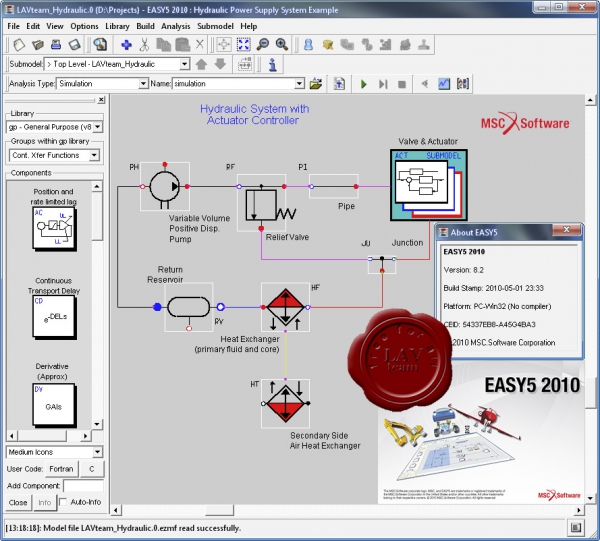Open a model with the folder icon
The image size is (600, 541).
pyautogui.click(x=38, y=45)
